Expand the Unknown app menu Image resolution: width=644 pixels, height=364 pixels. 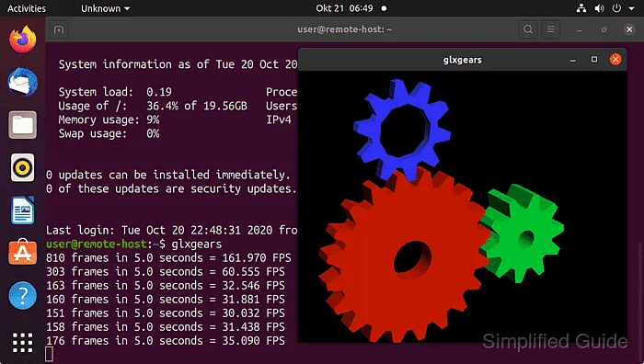pos(106,8)
